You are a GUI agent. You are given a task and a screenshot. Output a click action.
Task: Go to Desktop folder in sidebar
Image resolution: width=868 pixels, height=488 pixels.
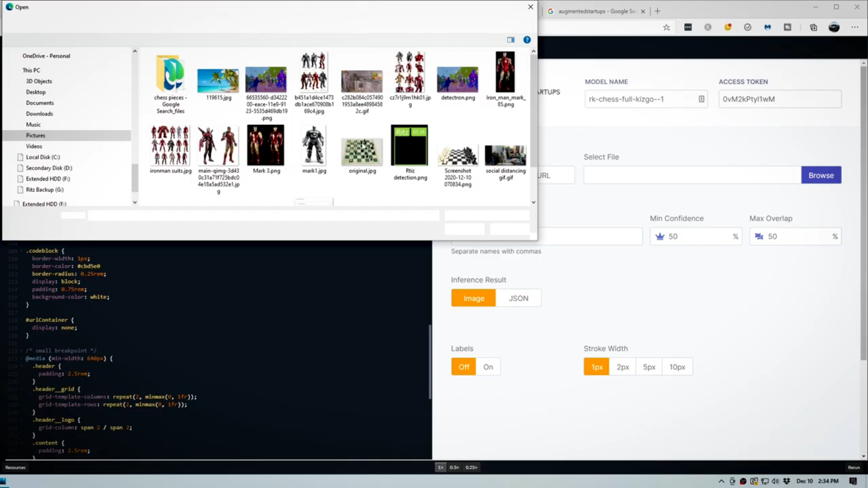36,92
